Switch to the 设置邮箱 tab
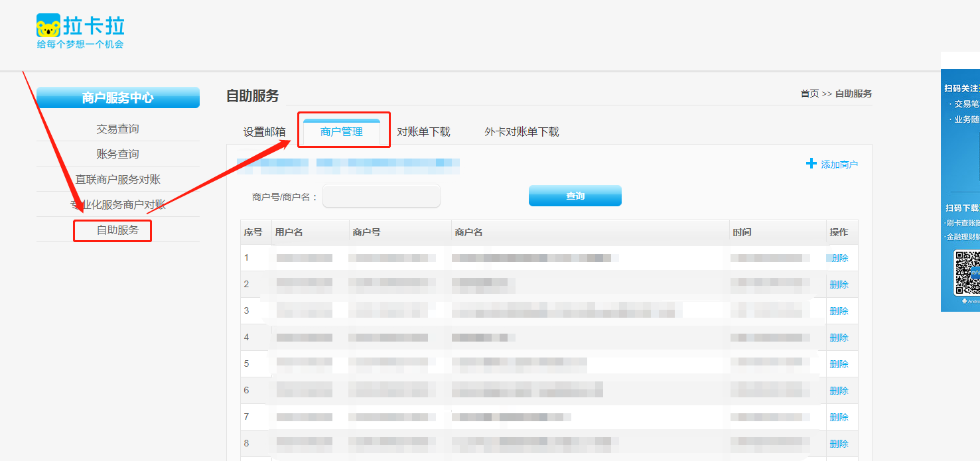 [264, 132]
